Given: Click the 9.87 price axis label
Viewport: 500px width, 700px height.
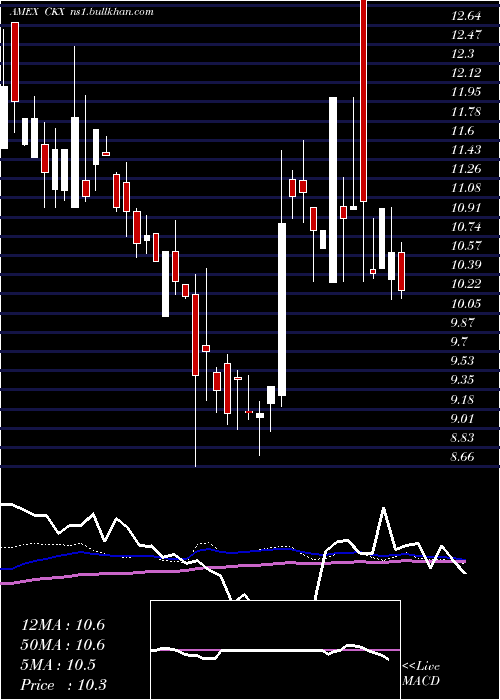Looking at the screenshot, I should click(464, 322).
